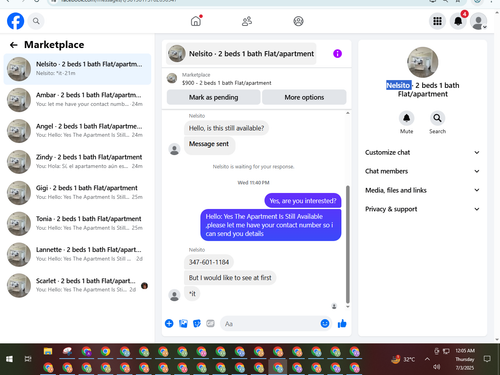Screen dimensions: 500x375
Task: Search in conversation using magnifier icon
Action: click(437, 118)
